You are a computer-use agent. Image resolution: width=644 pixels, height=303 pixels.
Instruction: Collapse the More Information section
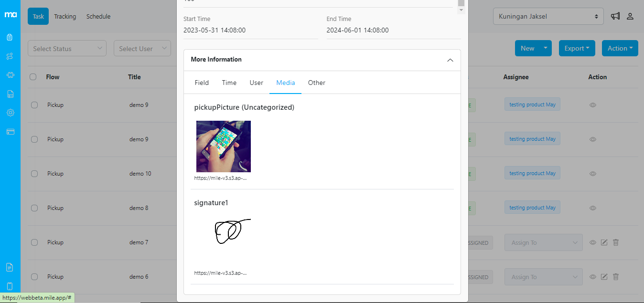click(450, 60)
